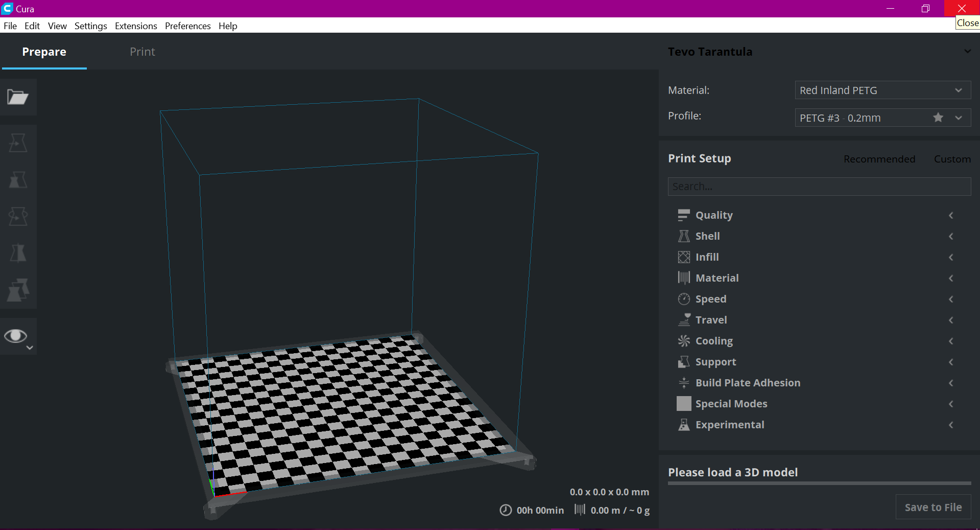Click the print time clock icon
Screen dimensions: 980x530
tap(506, 510)
